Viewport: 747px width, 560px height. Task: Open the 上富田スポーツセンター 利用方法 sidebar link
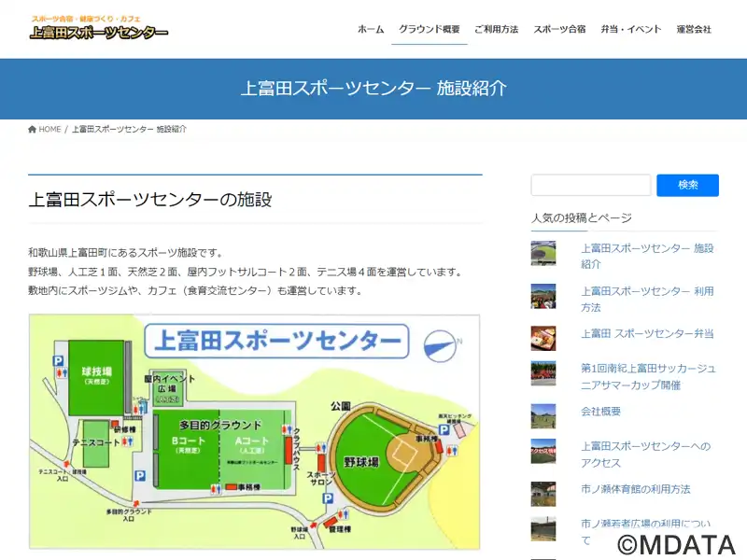point(647,299)
